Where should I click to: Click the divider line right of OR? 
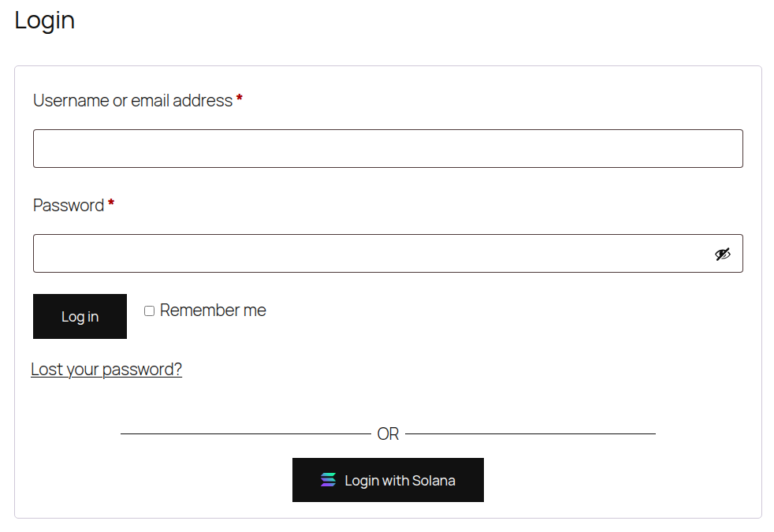pyautogui.click(x=530, y=433)
